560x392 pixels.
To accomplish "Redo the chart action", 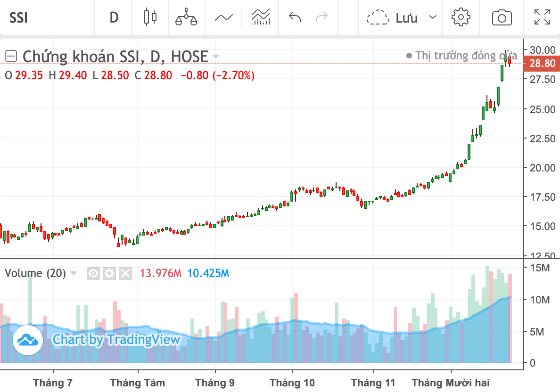I will pos(322,17).
